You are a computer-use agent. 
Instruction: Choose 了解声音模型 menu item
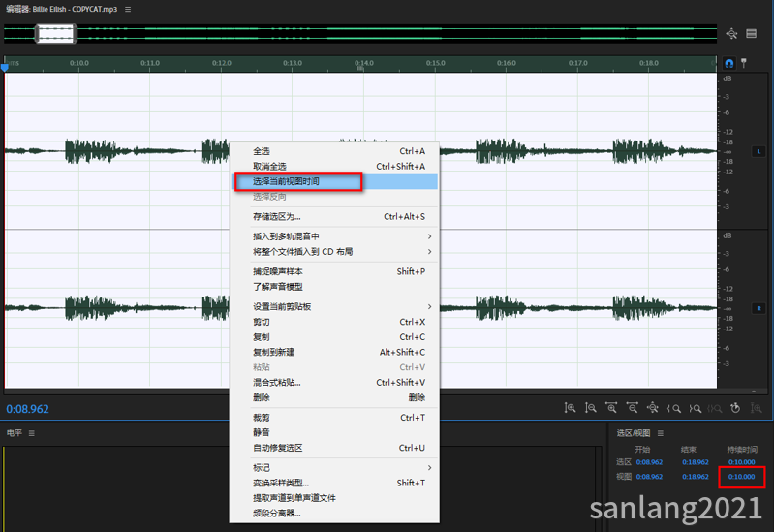click(334, 287)
